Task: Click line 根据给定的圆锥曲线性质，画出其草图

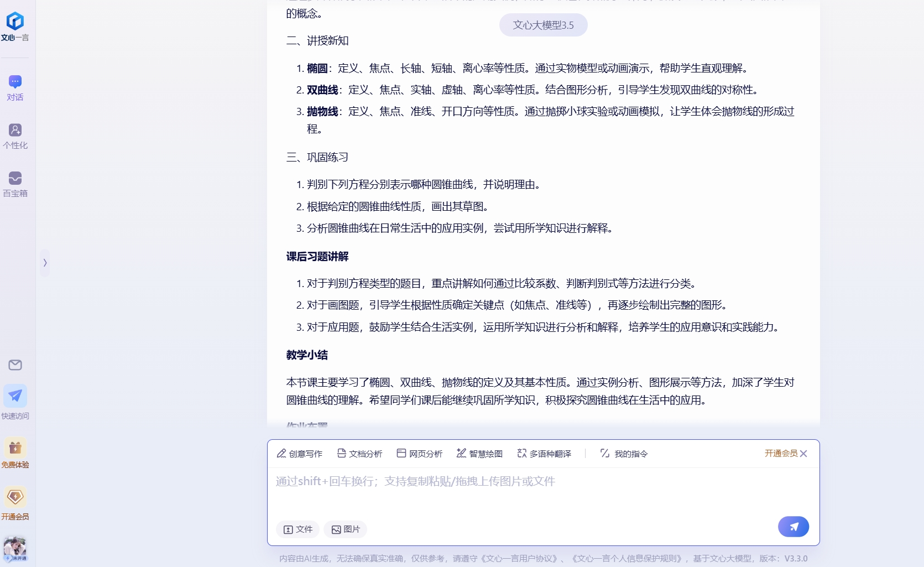Action: click(398, 207)
